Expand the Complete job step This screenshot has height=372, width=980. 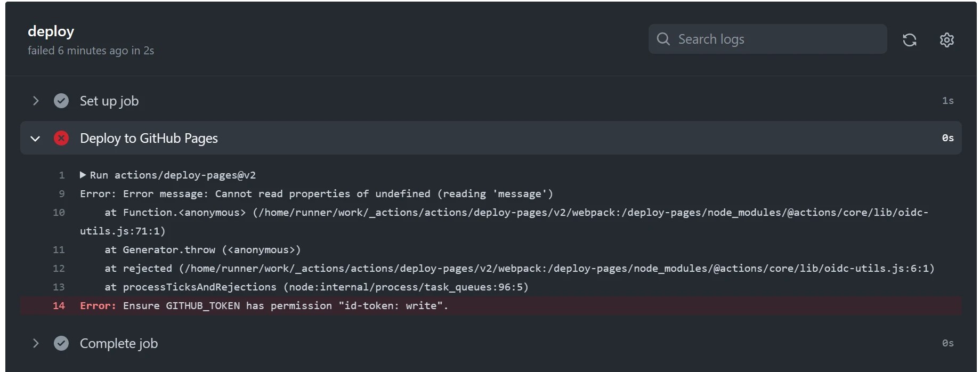36,343
